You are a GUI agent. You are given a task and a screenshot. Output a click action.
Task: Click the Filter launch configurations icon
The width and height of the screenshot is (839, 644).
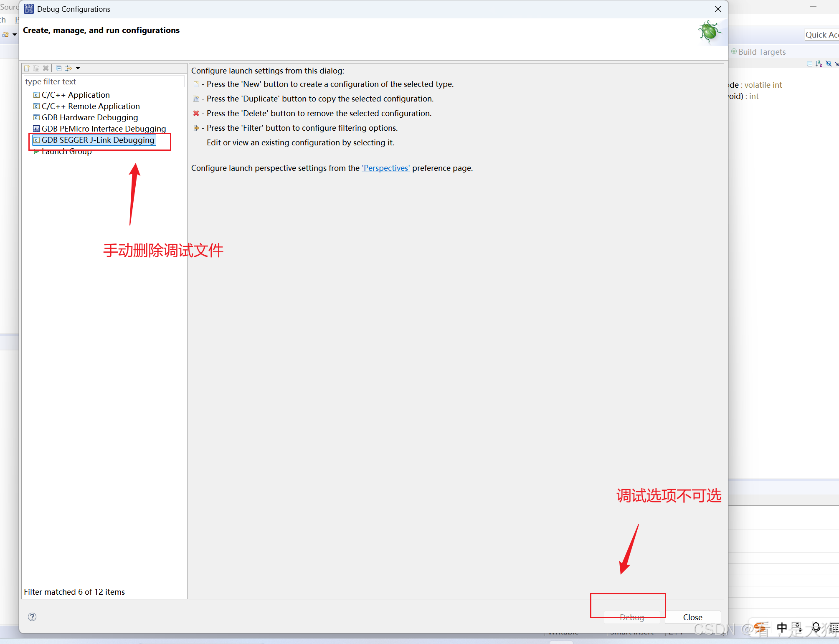[x=68, y=68]
